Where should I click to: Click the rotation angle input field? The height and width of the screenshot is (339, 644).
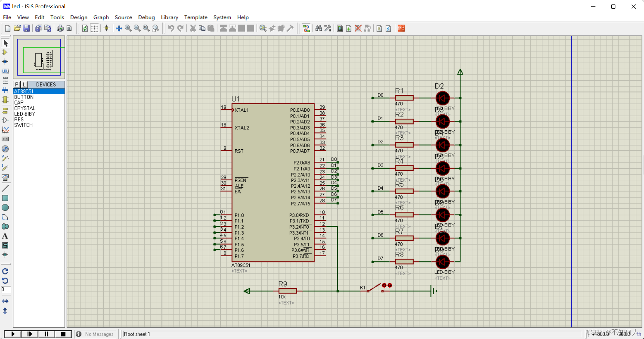coord(6,289)
